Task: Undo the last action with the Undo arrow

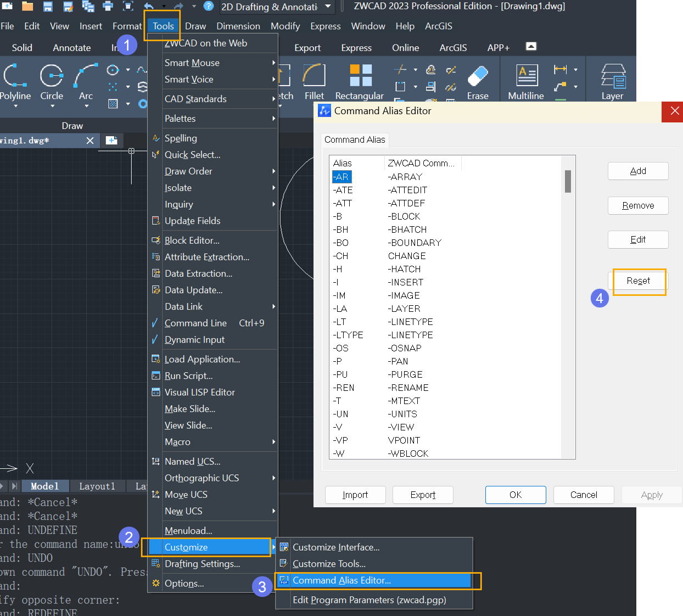Action: [x=149, y=7]
